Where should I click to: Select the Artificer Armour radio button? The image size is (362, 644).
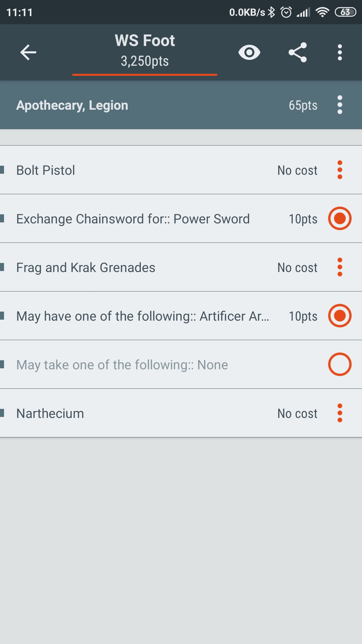tap(340, 316)
